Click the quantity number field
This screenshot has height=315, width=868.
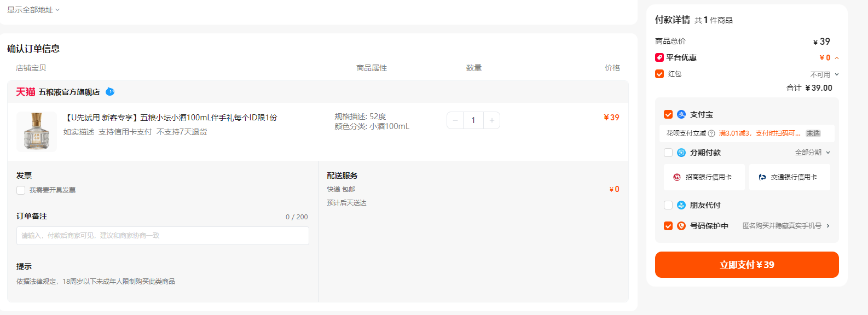473,120
